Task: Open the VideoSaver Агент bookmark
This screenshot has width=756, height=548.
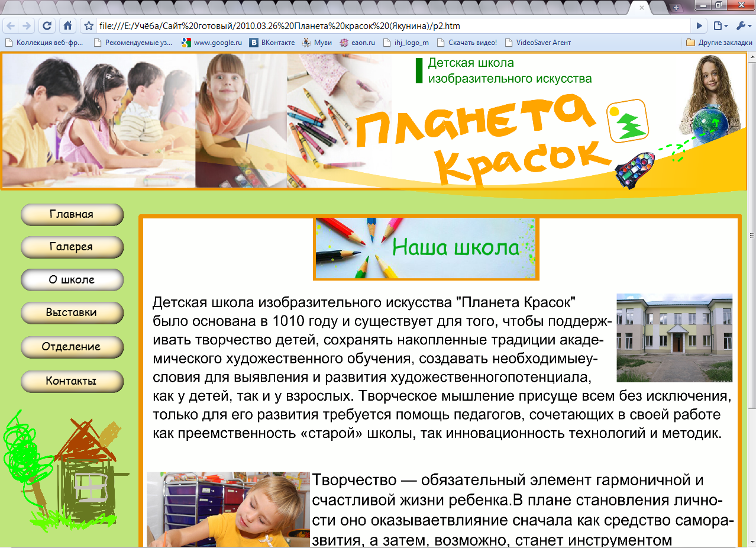Action: (x=537, y=43)
